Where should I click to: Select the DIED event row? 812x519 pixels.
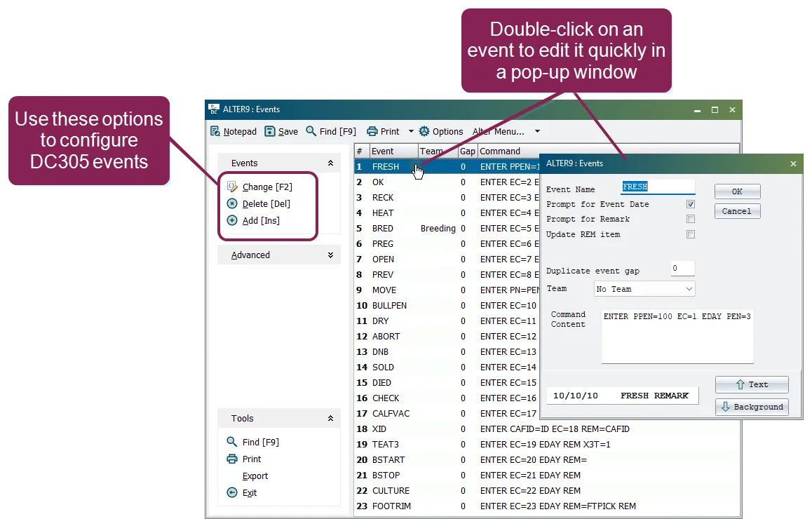coord(447,383)
